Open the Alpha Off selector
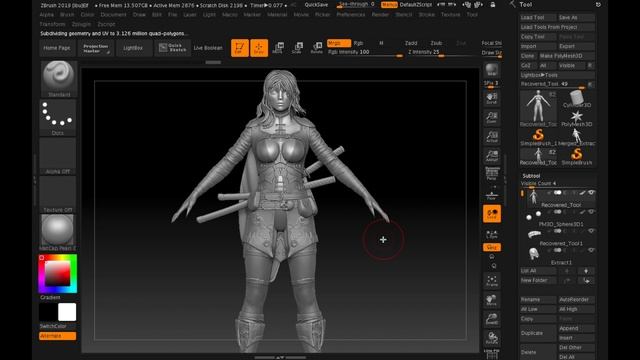The width and height of the screenshot is (640, 360). tap(58, 156)
